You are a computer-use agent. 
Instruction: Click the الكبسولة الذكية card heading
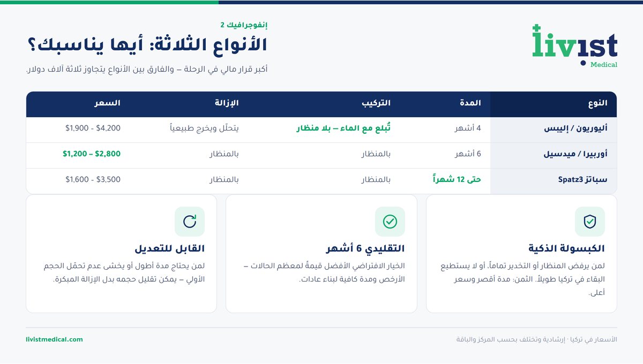(566, 249)
